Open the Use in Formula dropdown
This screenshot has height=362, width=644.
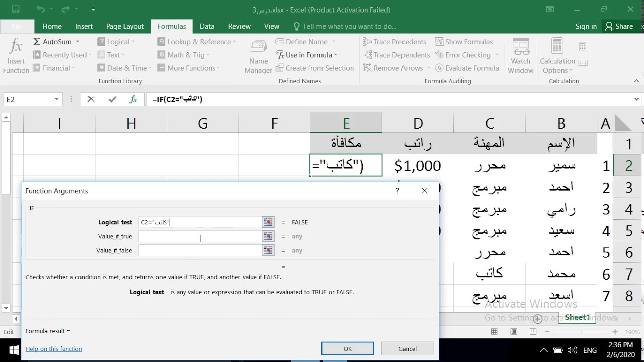[x=306, y=55]
